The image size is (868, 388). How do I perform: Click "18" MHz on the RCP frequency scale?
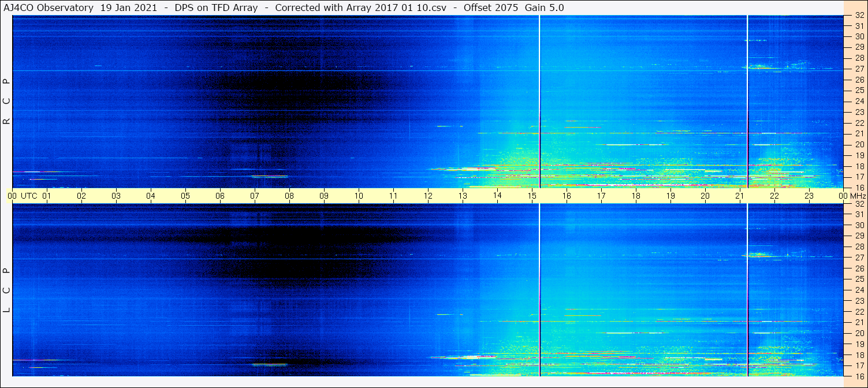[x=859, y=166]
